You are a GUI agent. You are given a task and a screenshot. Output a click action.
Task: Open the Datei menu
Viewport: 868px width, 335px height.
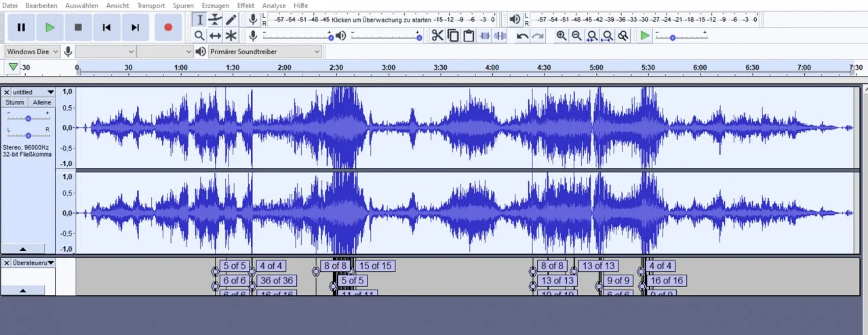9,5
